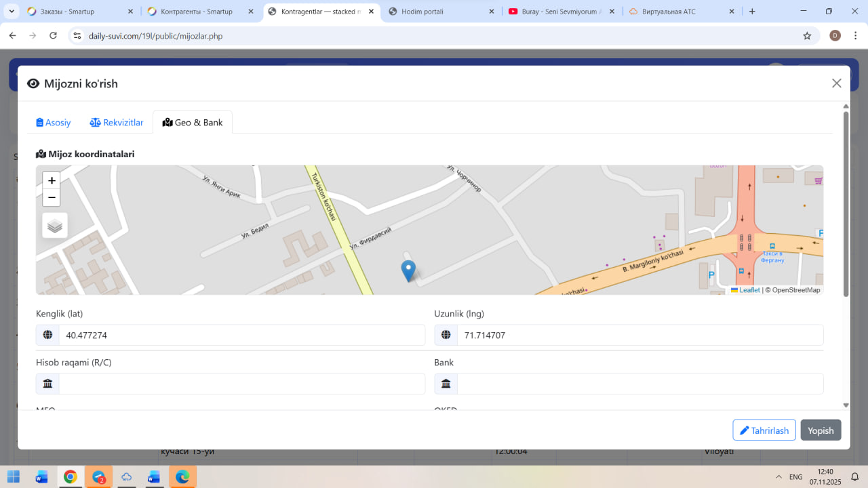Open the taskbar clock and date
The width and height of the screenshot is (868, 488).
click(x=825, y=476)
